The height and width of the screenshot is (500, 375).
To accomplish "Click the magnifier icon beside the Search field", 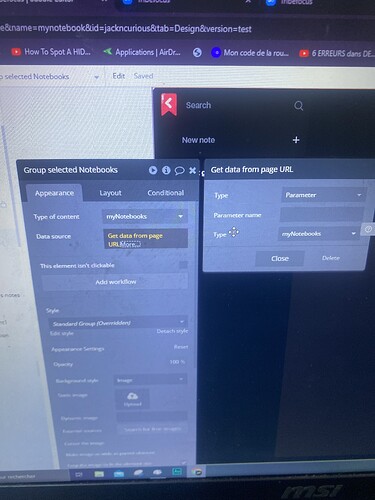I will pos(299,106).
